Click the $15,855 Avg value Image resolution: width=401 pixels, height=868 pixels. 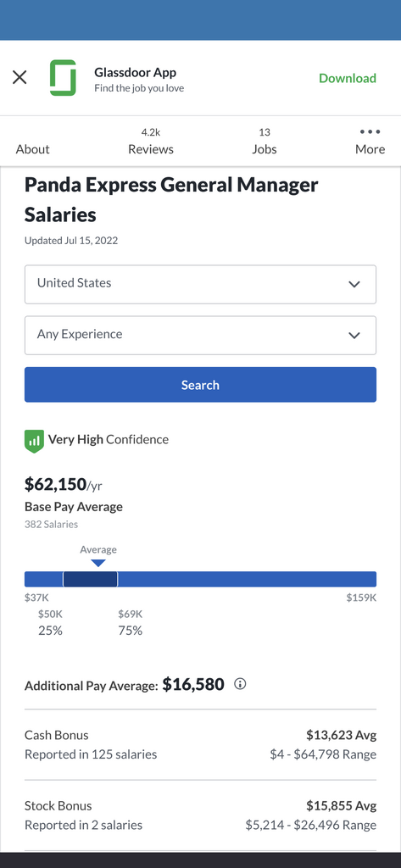[341, 805]
